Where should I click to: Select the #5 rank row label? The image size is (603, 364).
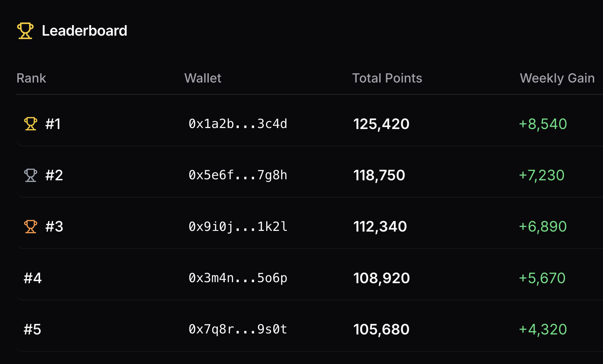33,329
